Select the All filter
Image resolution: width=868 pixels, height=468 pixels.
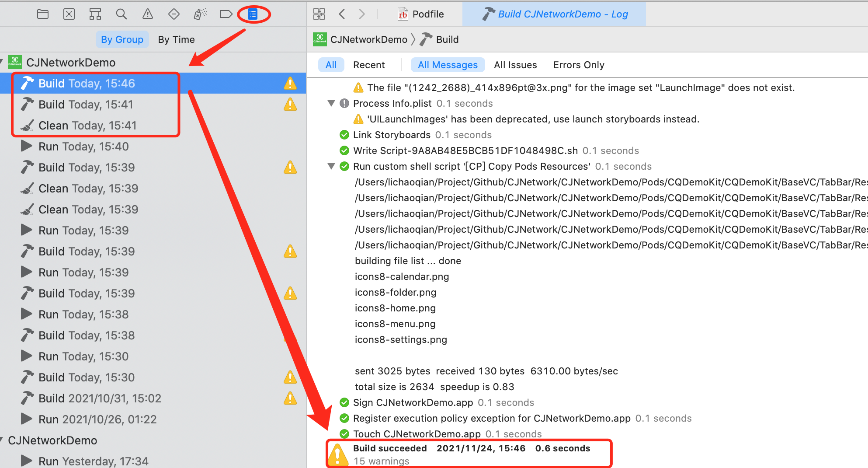(331, 65)
